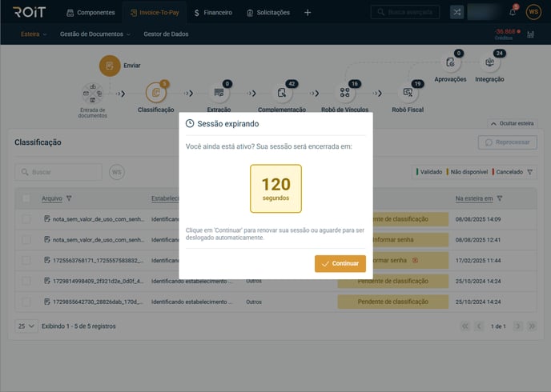Image resolution: width=551 pixels, height=392 pixels.
Task: Click the Integração stage icon
Action: [x=489, y=63]
